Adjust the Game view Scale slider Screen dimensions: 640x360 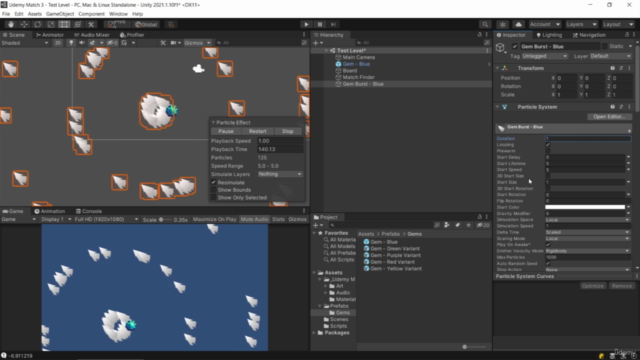(167, 220)
